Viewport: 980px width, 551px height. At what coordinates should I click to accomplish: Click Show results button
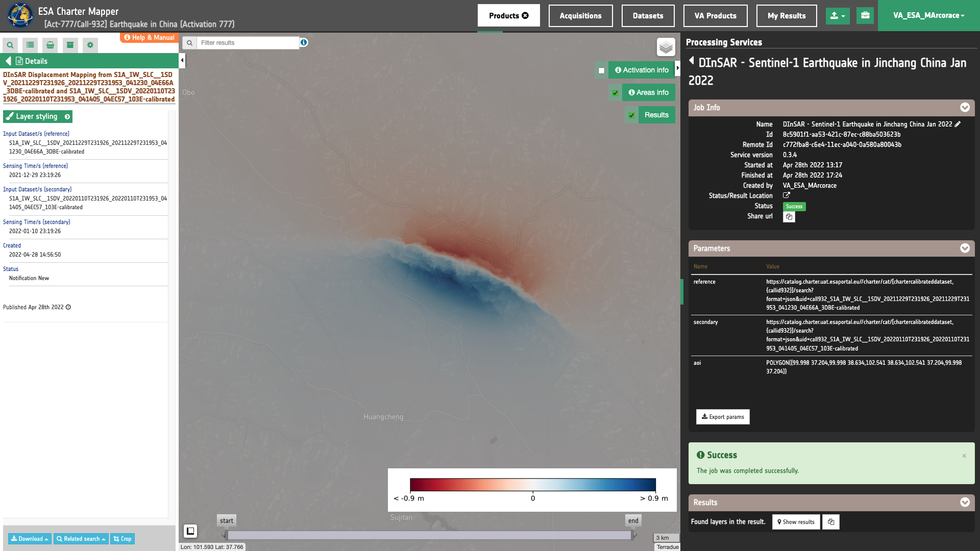click(x=796, y=522)
